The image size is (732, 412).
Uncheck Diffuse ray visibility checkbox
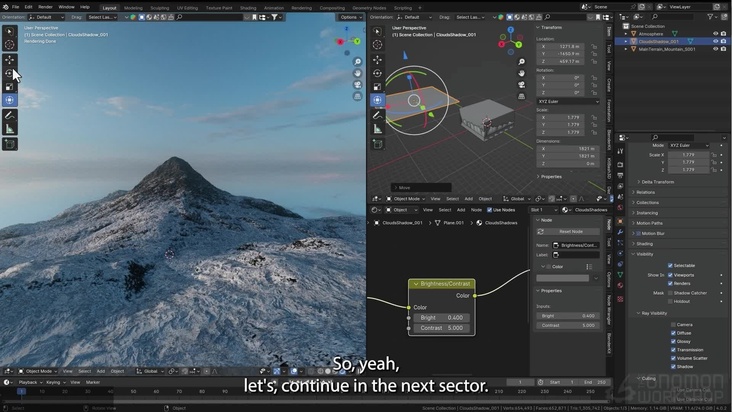tap(673, 333)
